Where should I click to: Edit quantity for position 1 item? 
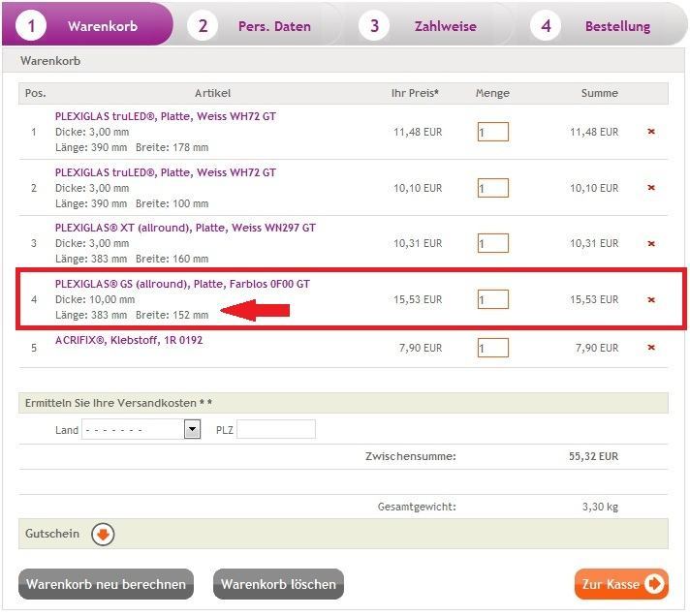493,132
